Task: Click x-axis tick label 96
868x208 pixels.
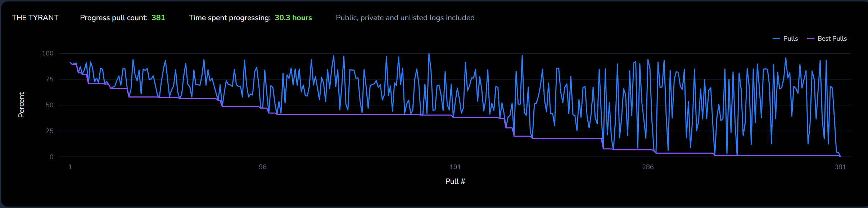Action: (x=263, y=167)
